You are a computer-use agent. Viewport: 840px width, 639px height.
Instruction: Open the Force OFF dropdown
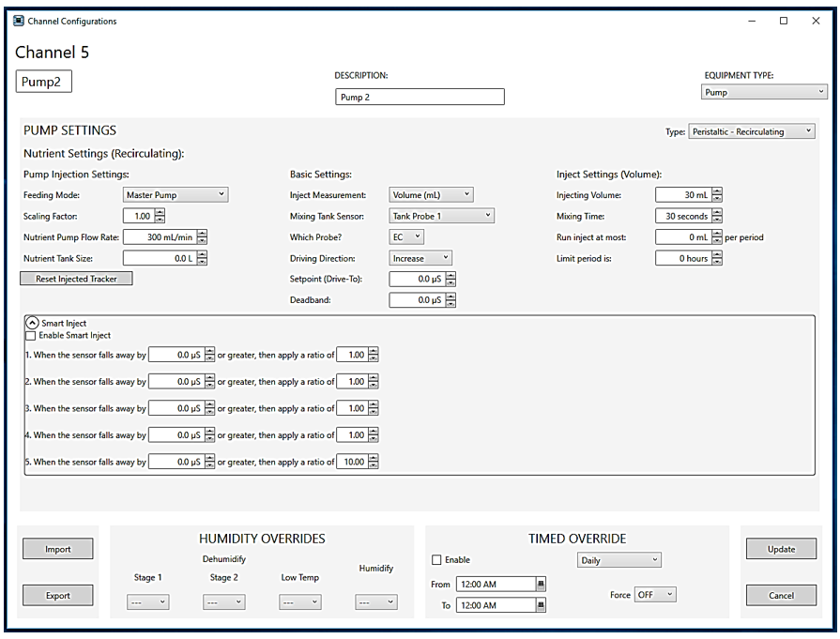pyautogui.click(x=655, y=595)
